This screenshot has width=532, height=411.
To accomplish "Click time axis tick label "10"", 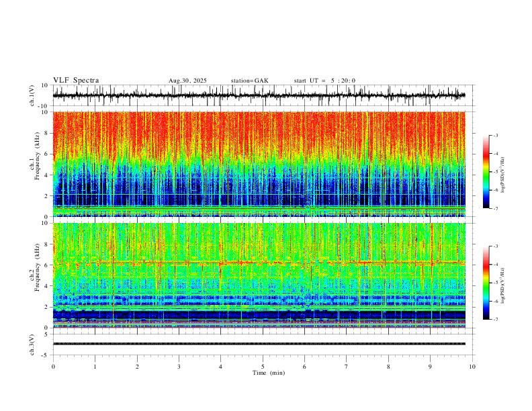I will point(472,367).
